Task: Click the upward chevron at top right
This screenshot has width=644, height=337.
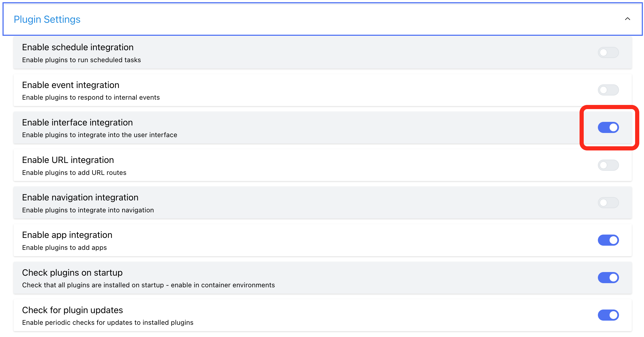Action: point(627,19)
